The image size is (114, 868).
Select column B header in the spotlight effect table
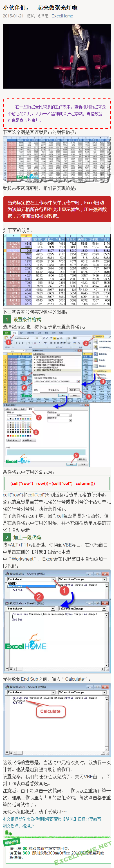(x=26, y=236)
